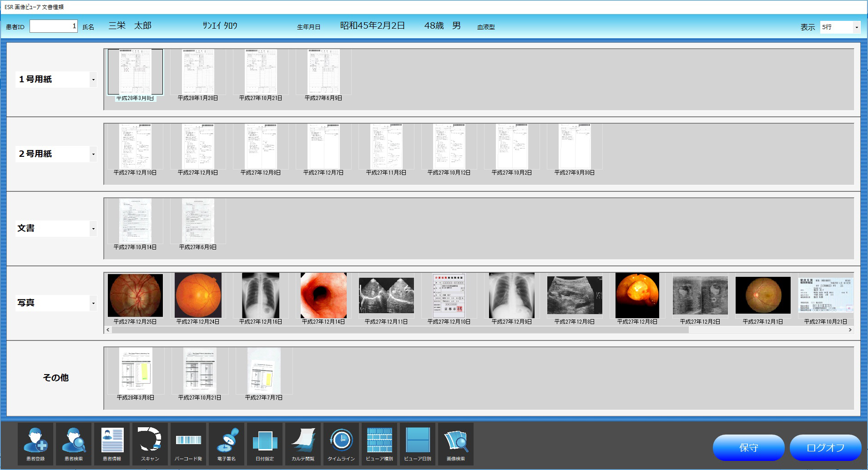The height and width of the screenshot is (470, 868).
Task: Open カルテ閲覧 chart viewing
Action: 303,444
